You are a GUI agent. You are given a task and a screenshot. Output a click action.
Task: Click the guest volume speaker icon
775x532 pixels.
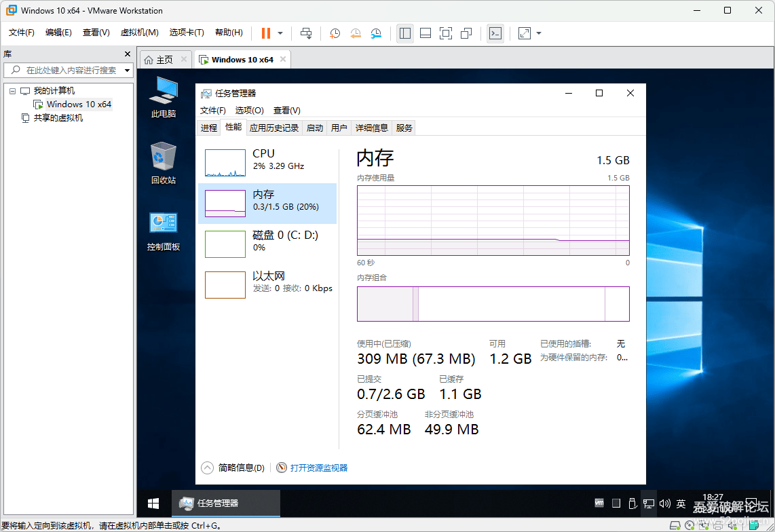coord(665,503)
